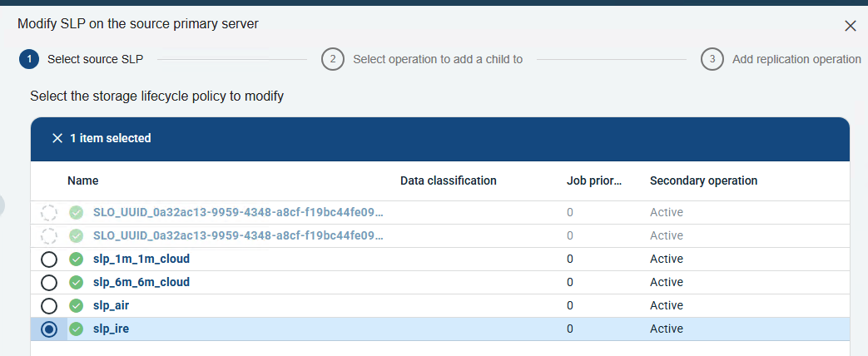The height and width of the screenshot is (356, 868).
Task: Select the slp_6m_6m_cloud radio button
Action: pyautogui.click(x=49, y=282)
